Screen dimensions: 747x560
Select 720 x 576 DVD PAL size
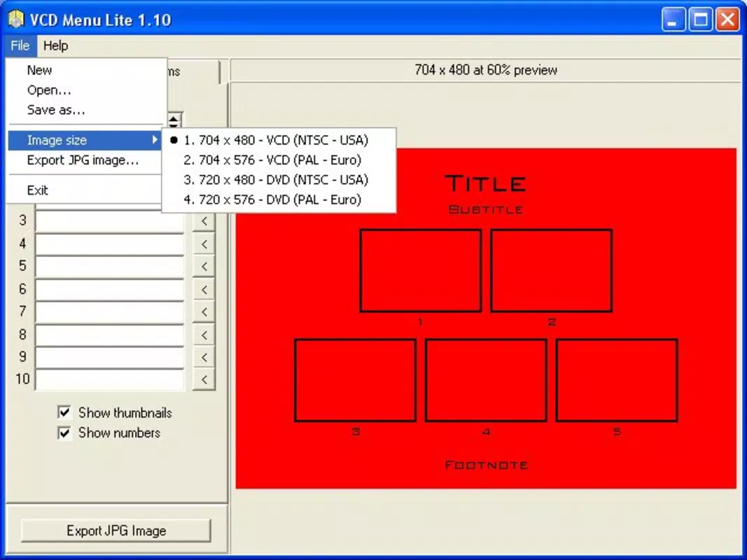click(279, 200)
